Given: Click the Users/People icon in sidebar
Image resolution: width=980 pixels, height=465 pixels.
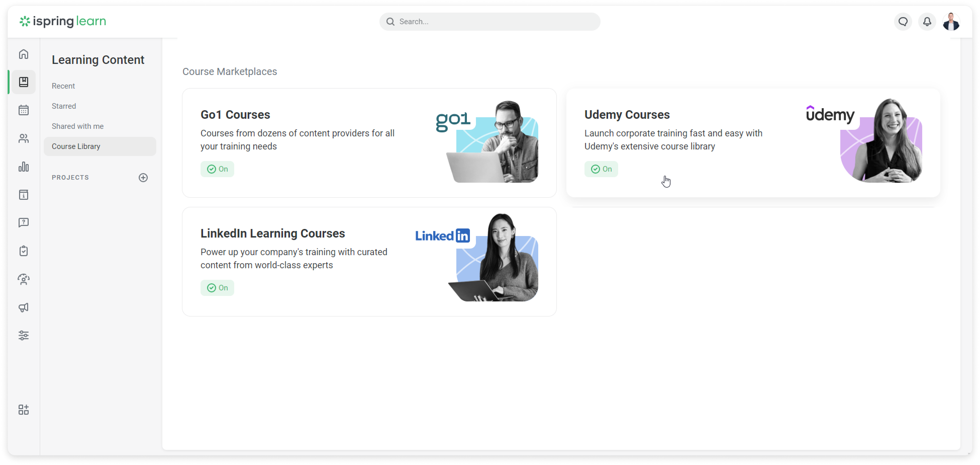Looking at the screenshot, I should click(24, 138).
